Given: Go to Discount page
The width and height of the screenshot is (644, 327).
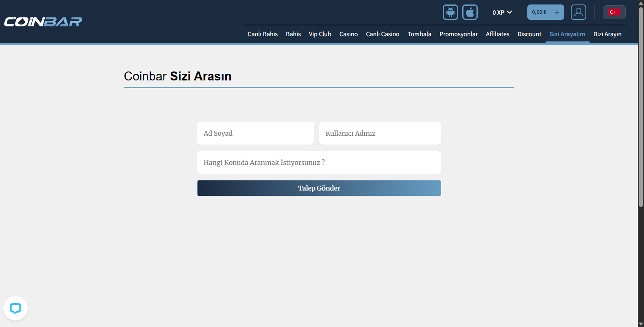Looking at the screenshot, I should coord(529,34).
